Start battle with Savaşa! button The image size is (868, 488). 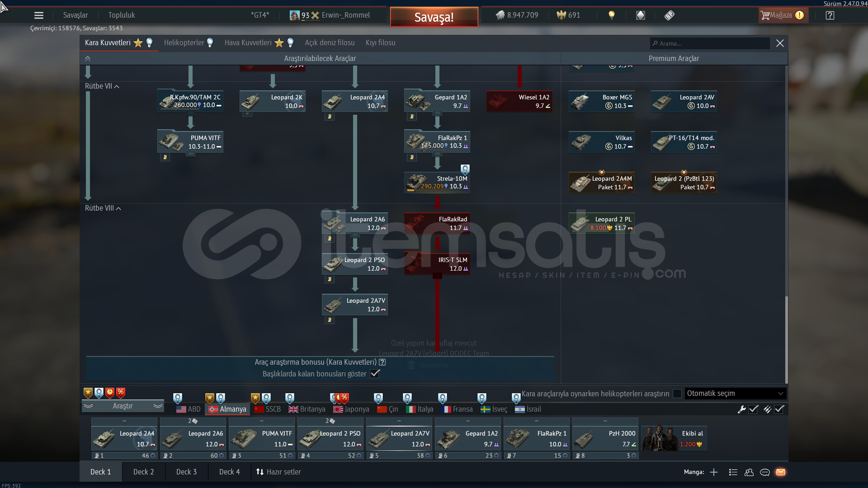point(434,17)
